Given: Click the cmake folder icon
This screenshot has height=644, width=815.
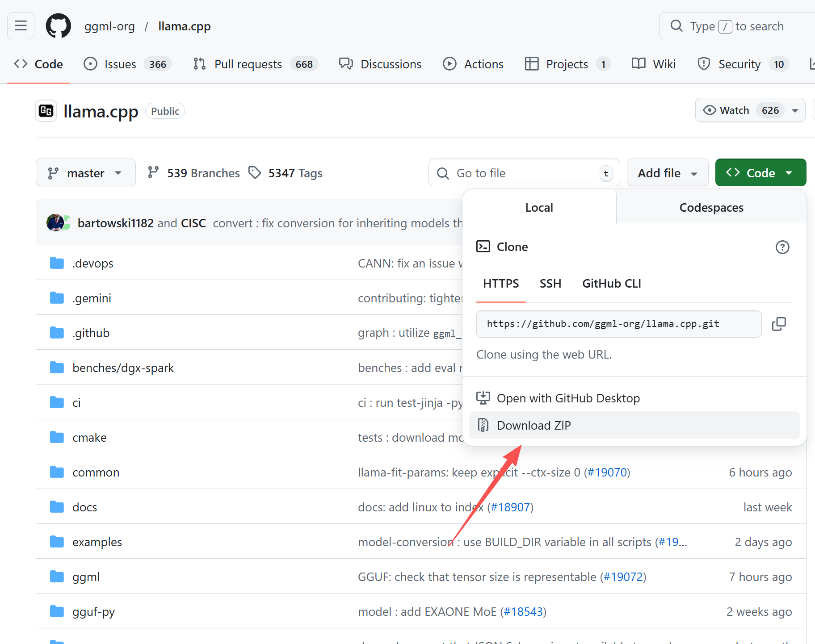Looking at the screenshot, I should (x=57, y=437).
